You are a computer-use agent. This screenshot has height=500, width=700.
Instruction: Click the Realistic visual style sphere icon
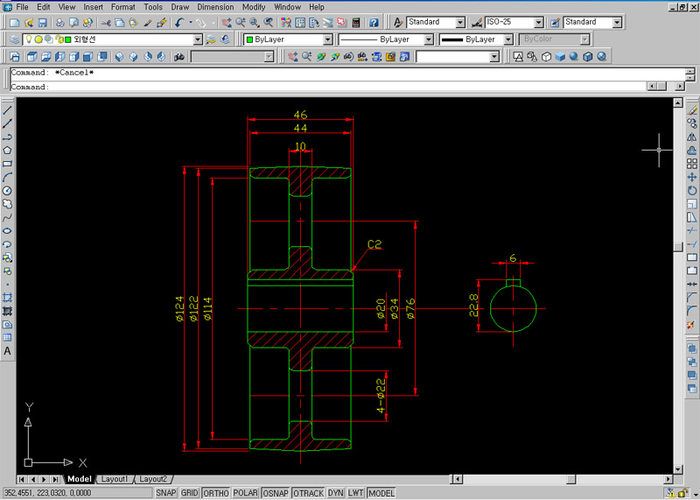coord(574,57)
